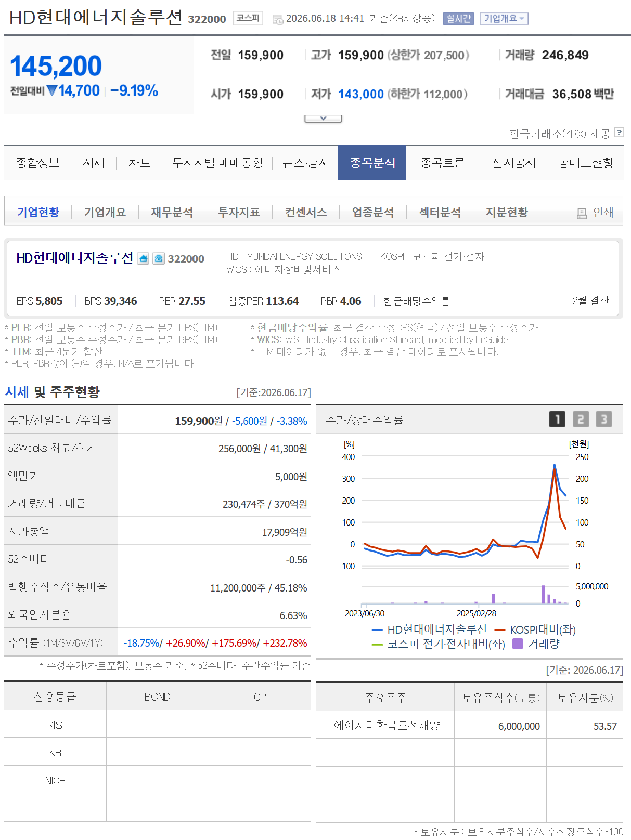Open the 투자자별 매매동향 tab

tap(218, 163)
